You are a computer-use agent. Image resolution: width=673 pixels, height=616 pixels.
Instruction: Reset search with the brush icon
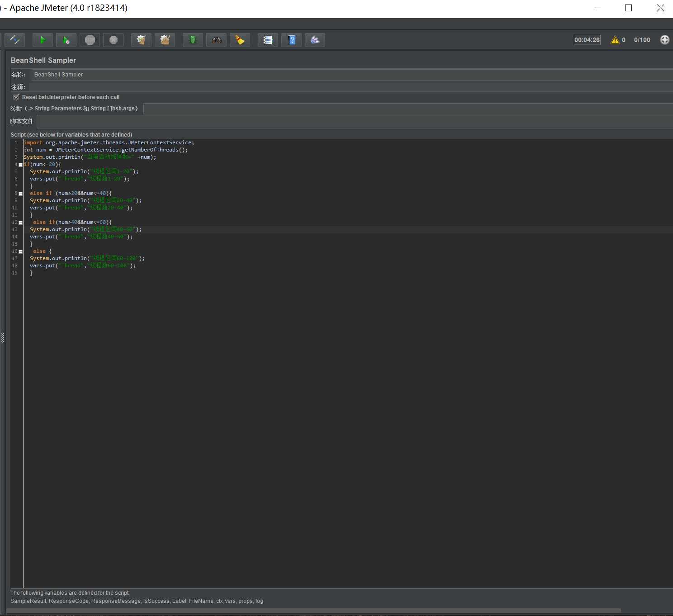[240, 40]
